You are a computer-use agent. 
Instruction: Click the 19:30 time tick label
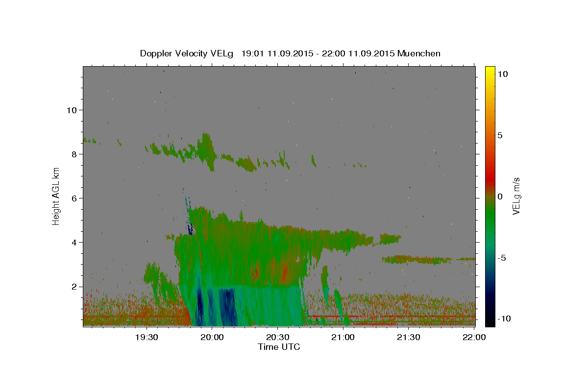tap(146, 338)
